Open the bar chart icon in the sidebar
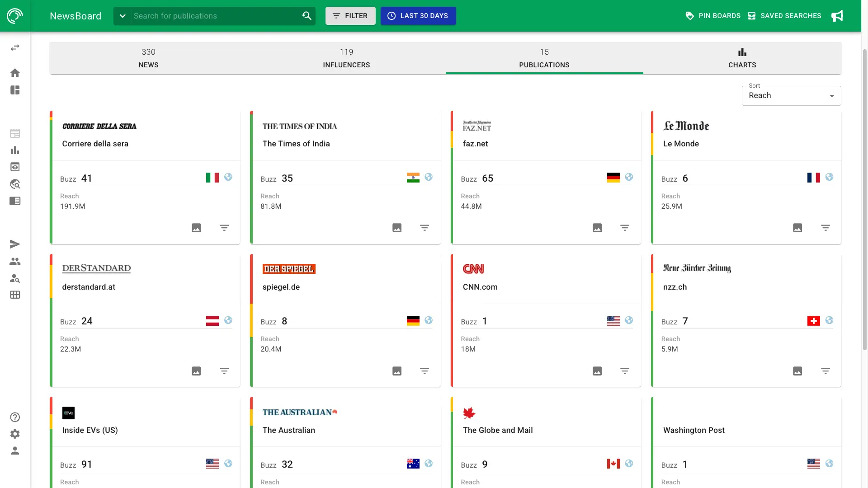Viewport: 868px width, 488px height. click(15, 150)
